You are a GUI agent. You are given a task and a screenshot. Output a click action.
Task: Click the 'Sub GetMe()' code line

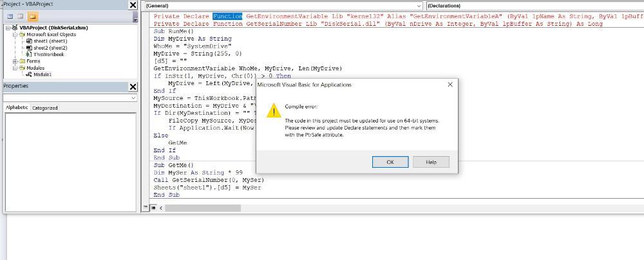(174, 165)
